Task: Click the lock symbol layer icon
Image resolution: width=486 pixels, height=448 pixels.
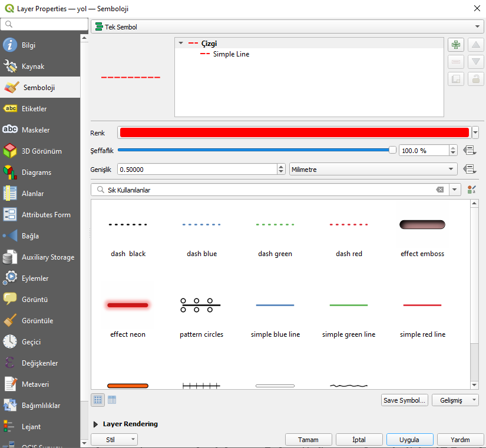Action: [476, 79]
